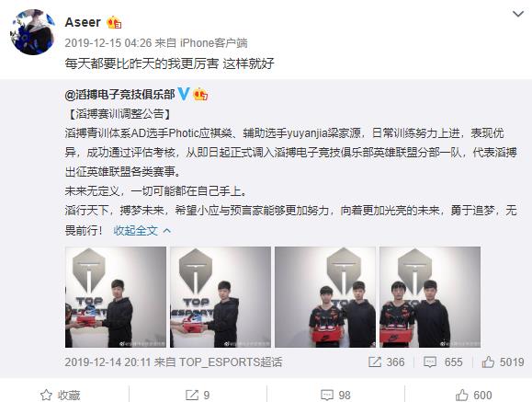532x402 pixels.
Task: Click the repost button showing 9
Action: click(x=198, y=395)
